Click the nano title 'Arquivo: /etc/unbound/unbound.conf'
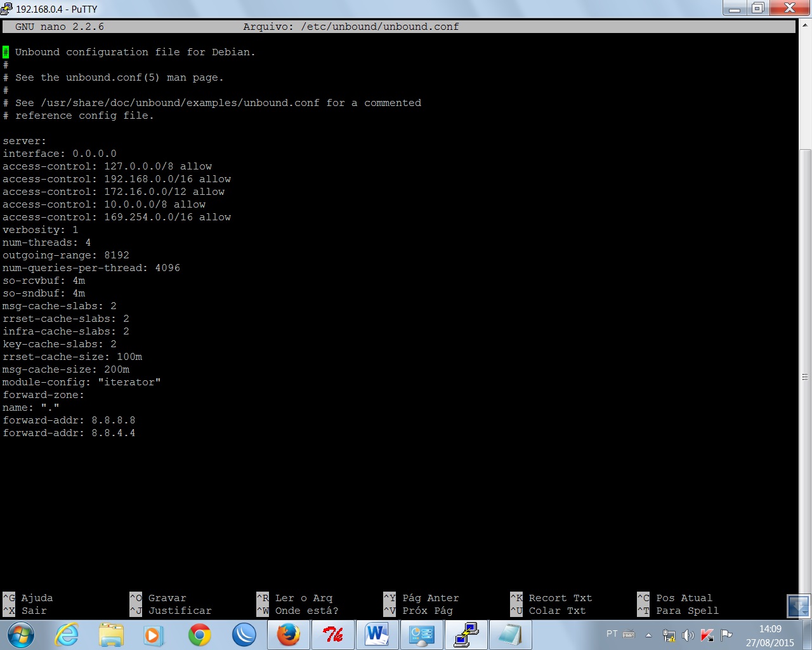This screenshot has height=650, width=812. tap(351, 27)
